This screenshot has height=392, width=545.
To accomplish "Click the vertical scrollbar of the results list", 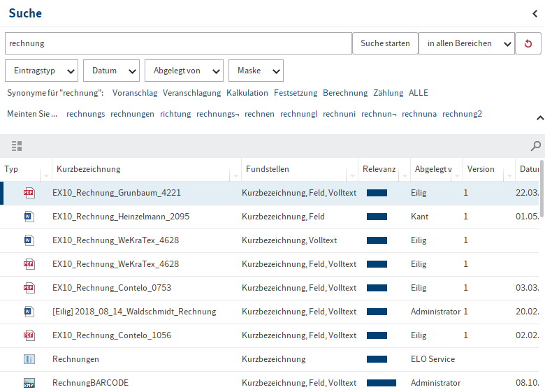I will tap(542, 189).
